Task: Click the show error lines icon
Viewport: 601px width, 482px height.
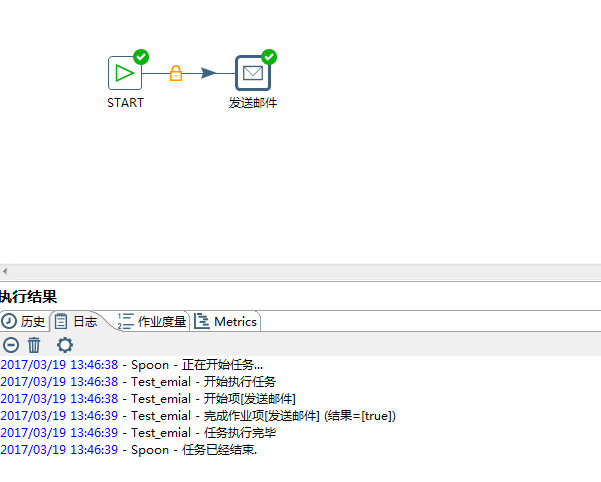Action: point(11,345)
